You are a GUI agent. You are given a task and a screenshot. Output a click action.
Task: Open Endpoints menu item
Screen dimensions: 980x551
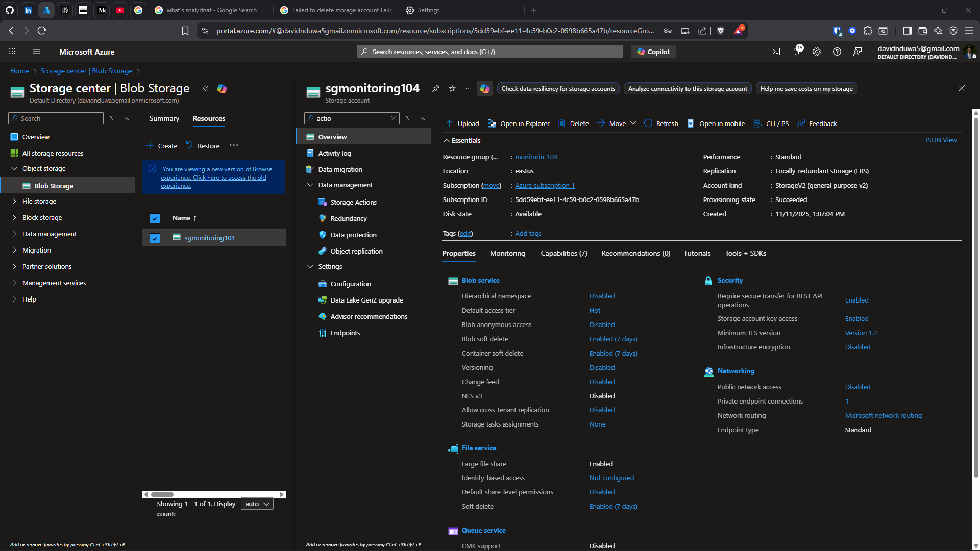(345, 333)
